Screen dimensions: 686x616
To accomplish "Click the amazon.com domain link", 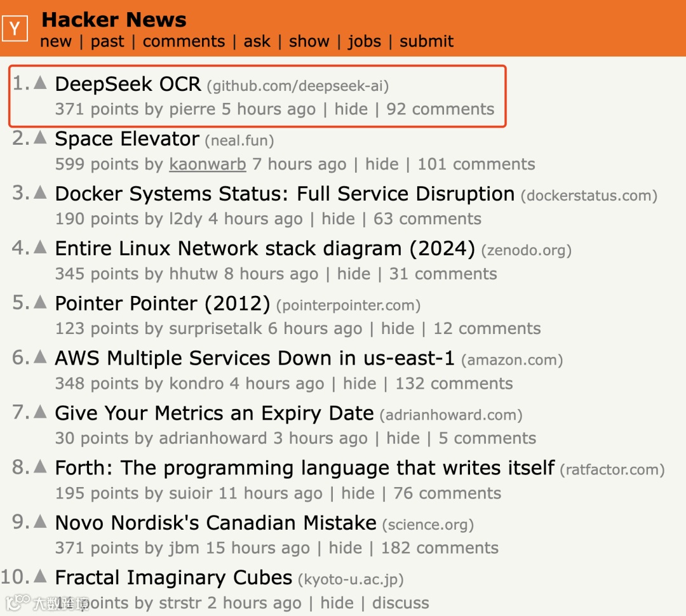I will click(512, 360).
